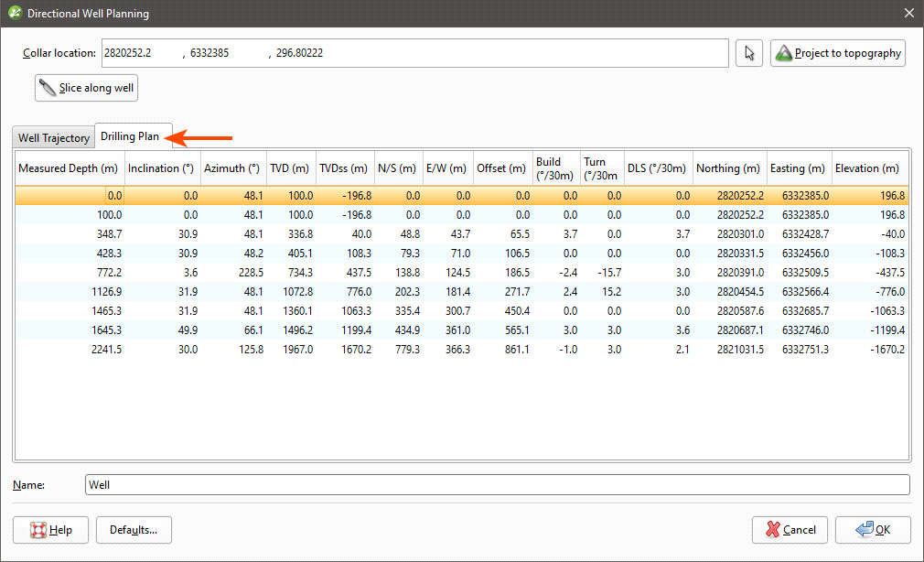This screenshot has height=562, width=924.
Task: Click the Inclination column header
Action: pos(161,168)
